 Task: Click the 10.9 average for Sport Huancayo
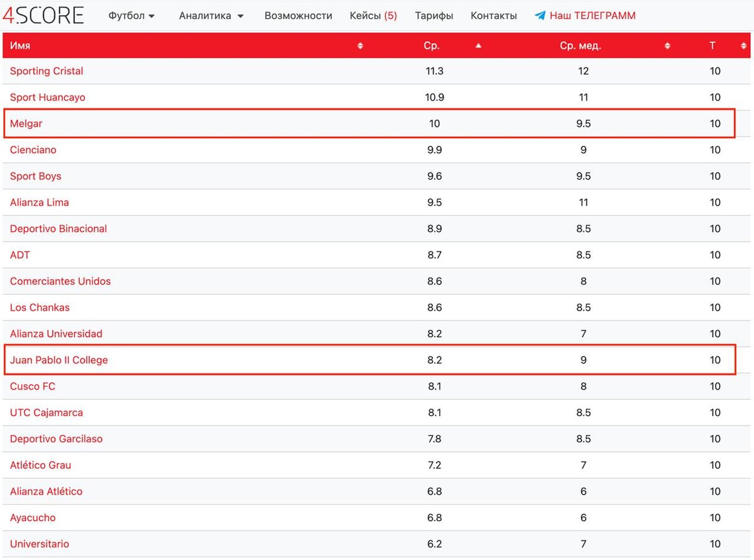[x=435, y=97]
